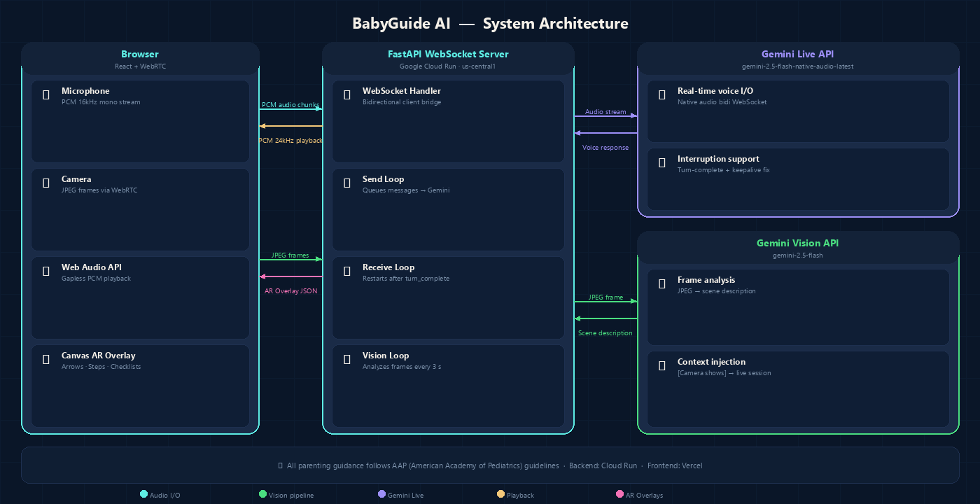Click the JPEG frames via WebRTC text
The width and height of the screenshot is (980, 504).
(x=99, y=190)
